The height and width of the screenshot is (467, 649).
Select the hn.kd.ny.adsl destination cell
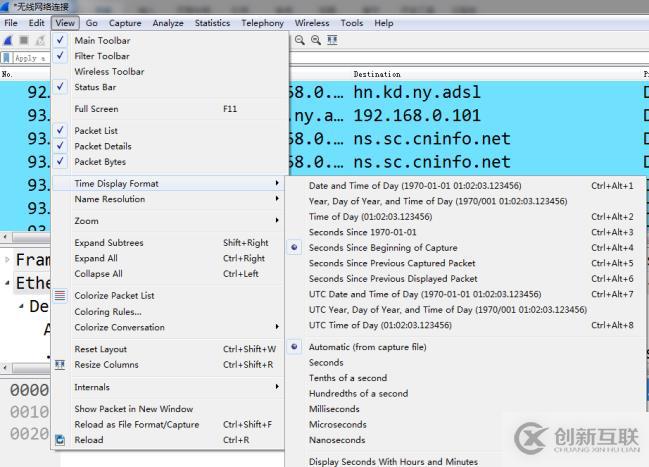tap(417, 92)
